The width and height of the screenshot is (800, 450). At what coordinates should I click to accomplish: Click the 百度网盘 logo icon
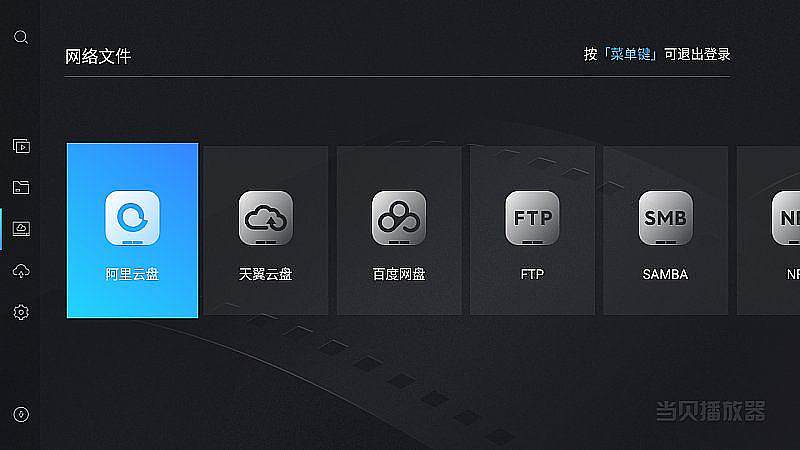tap(399, 218)
